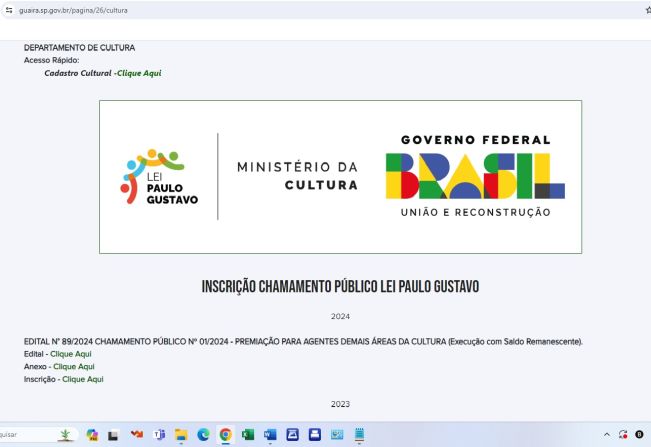Select Acesso Rápido label
Image resolution: width=651 pixels, height=447 pixels.
click(51, 60)
